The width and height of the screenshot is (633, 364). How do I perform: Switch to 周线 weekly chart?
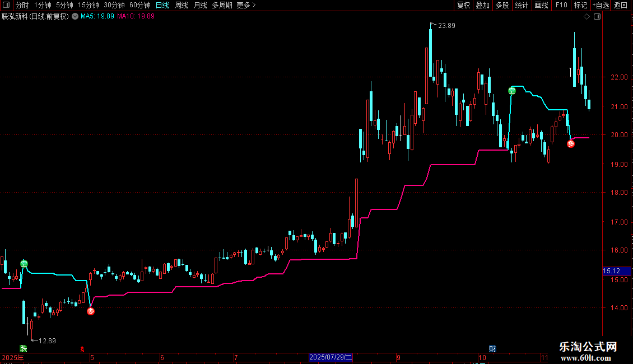(x=181, y=5)
